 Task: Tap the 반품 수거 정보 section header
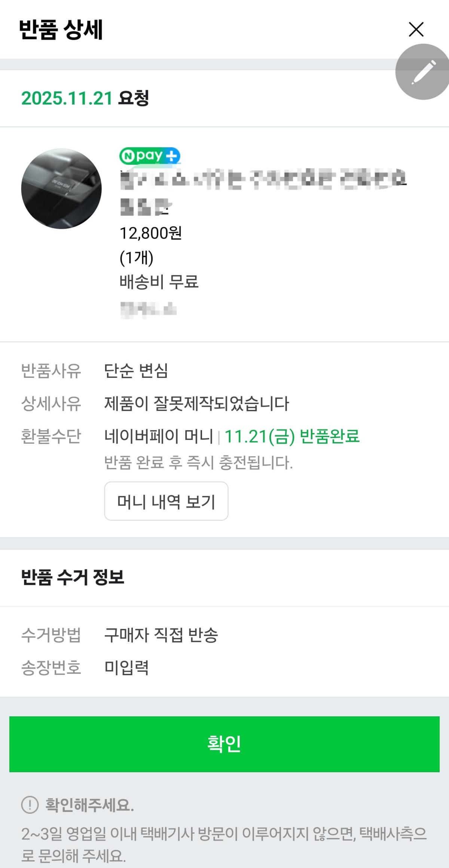[x=73, y=577]
